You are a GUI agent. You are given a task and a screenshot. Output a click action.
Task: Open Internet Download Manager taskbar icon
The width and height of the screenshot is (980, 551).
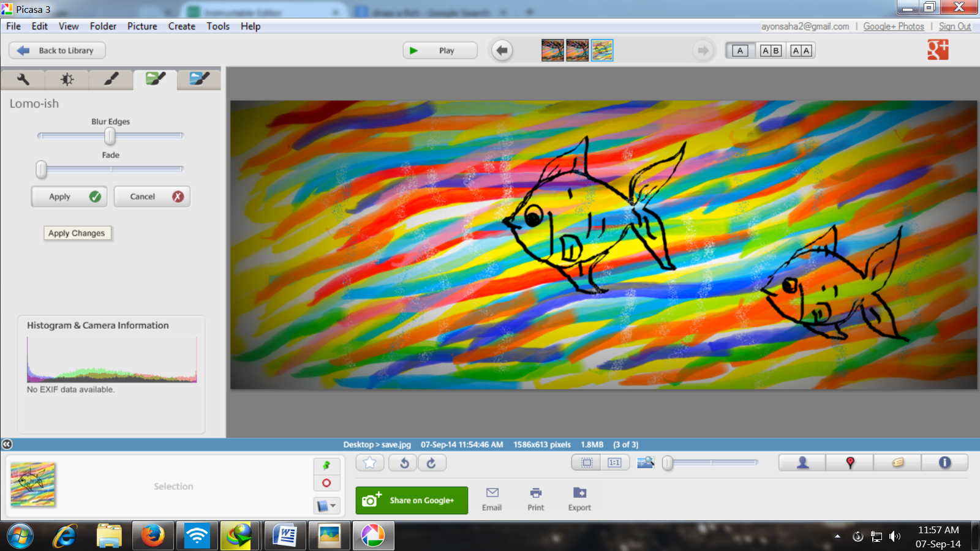pyautogui.click(x=241, y=536)
